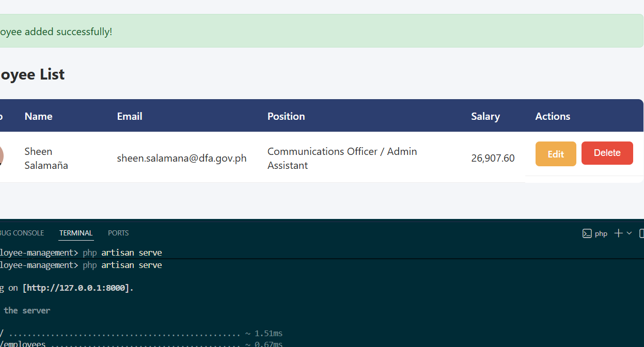Select the Actions column header
This screenshot has width=644, height=347.
click(553, 116)
